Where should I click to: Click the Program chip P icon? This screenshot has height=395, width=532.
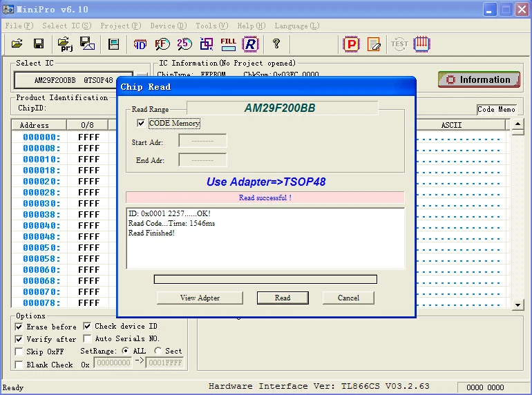[351, 44]
